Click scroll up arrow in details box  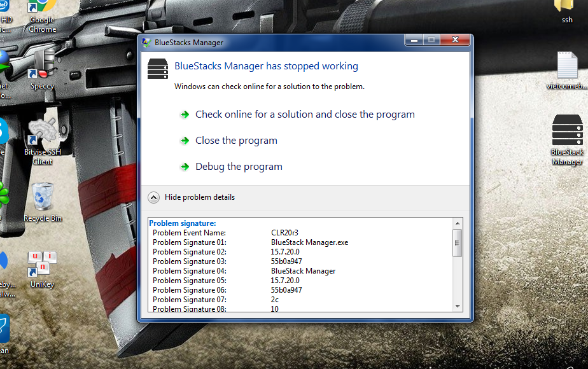pos(458,223)
